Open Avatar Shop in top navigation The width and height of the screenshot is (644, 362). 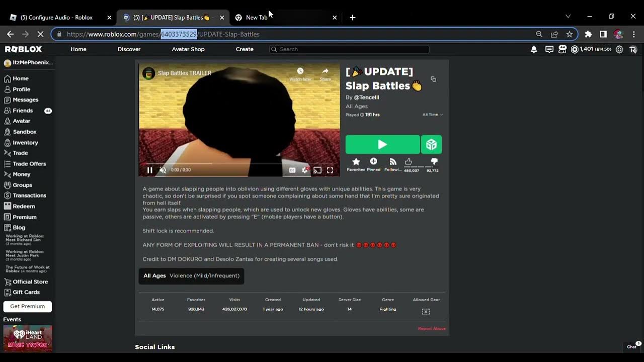point(188,49)
